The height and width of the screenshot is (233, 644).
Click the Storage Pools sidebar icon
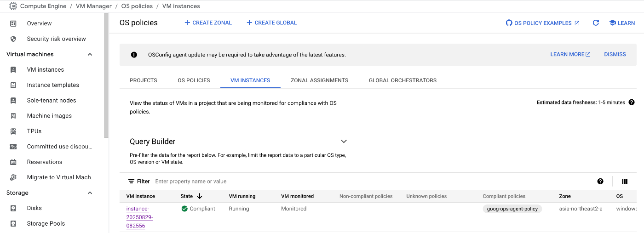[x=13, y=224]
